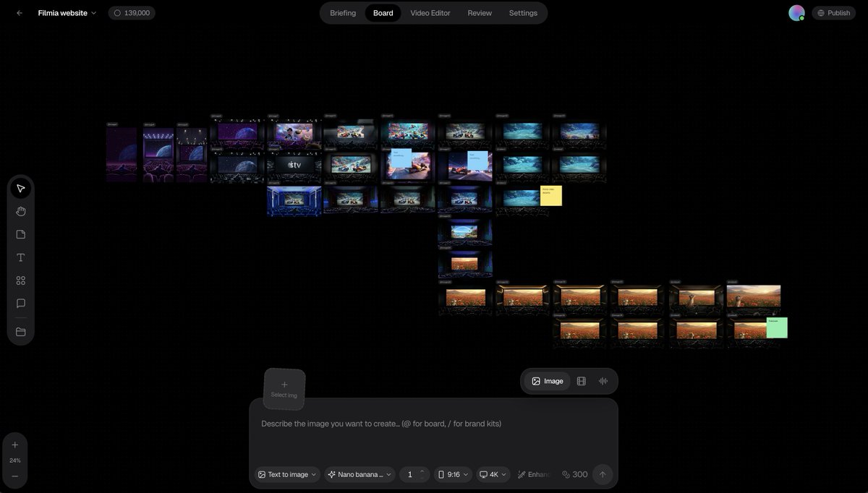Viewport: 868px width, 493px height.
Task: Click the Enhance prompt wand button
Action: coord(534,474)
